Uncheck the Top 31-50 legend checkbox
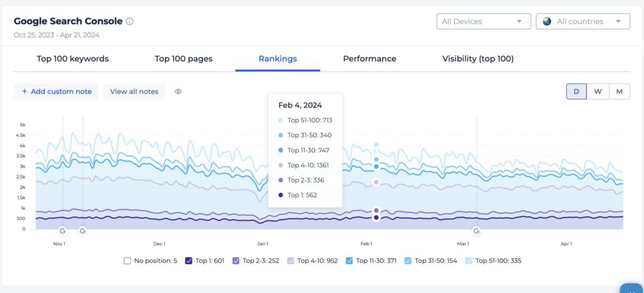This screenshot has height=293, width=644. [x=408, y=260]
